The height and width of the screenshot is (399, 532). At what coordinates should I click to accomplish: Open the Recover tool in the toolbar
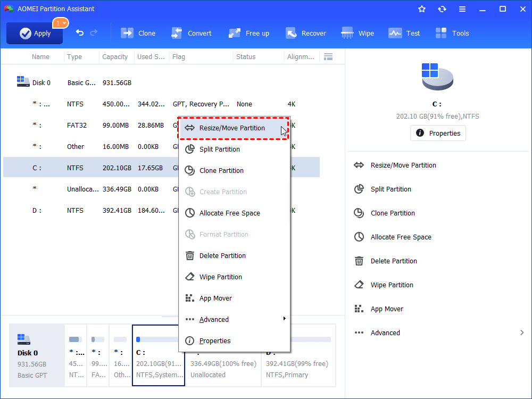pos(306,33)
